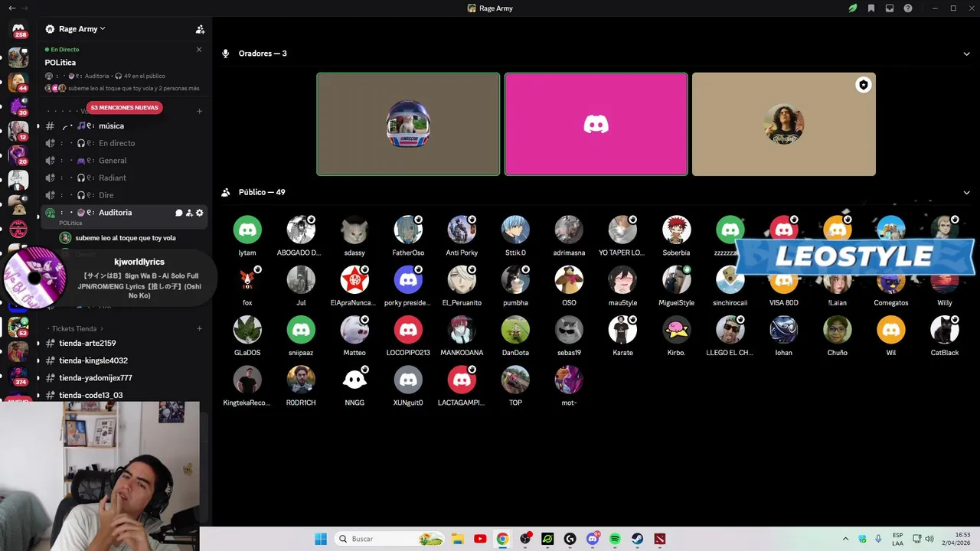The height and width of the screenshot is (551, 980).
Task: Open Dota 2 from the taskbar
Action: click(660, 539)
